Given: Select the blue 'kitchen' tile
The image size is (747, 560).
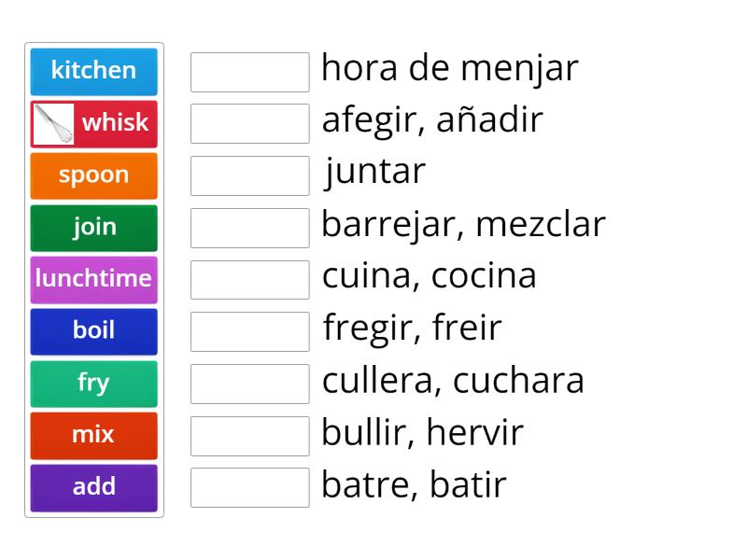Looking at the screenshot, I should click(x=93, y=71).
